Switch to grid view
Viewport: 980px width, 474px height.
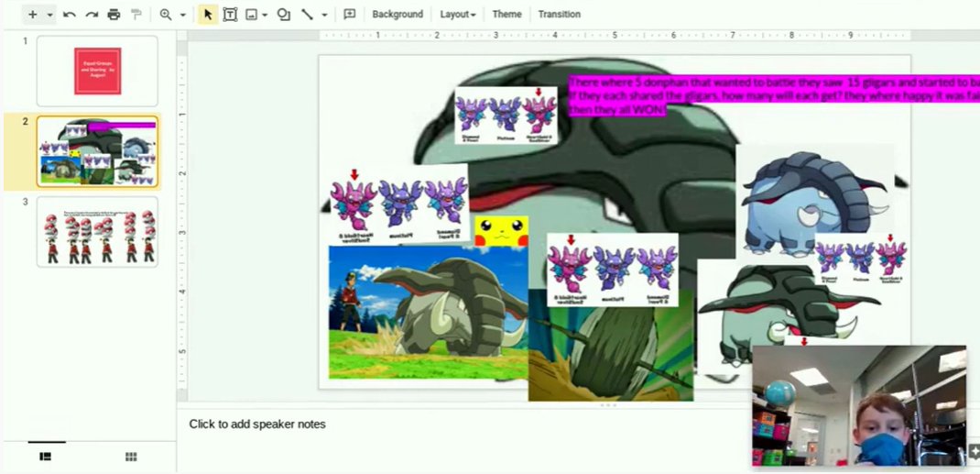pyautogui.click(x=131, y=457)
